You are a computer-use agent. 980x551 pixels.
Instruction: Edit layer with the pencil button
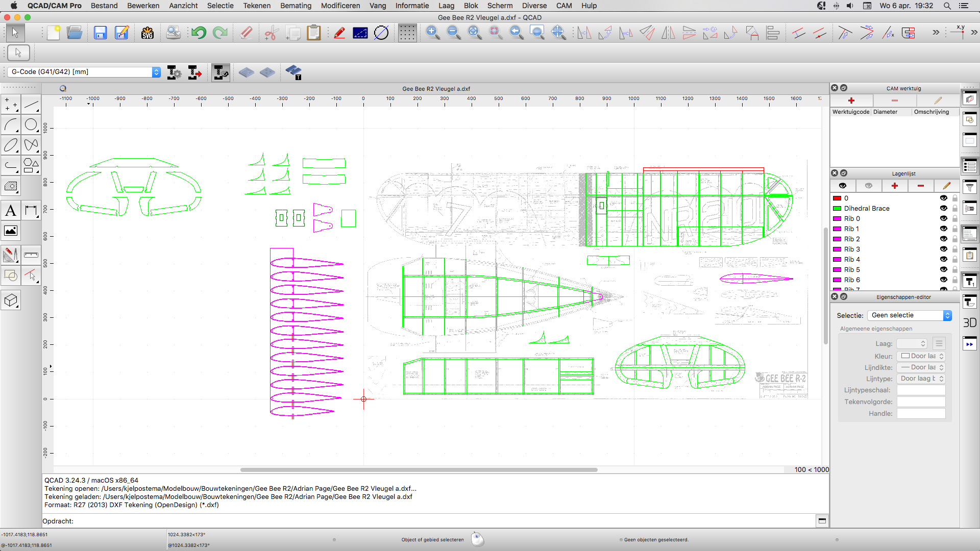(x=947, y=186)
